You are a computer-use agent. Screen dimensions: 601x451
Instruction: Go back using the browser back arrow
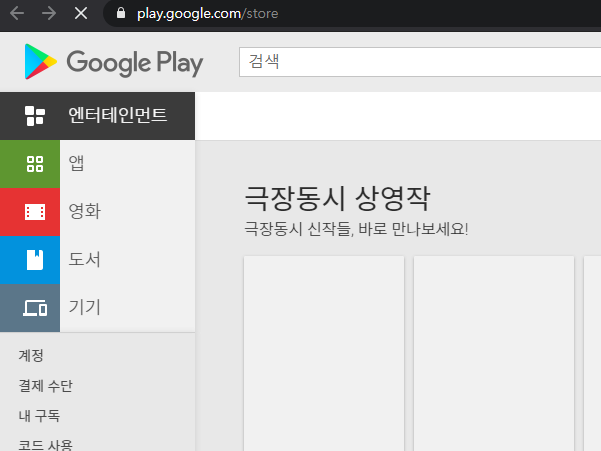tap(17, 13)
